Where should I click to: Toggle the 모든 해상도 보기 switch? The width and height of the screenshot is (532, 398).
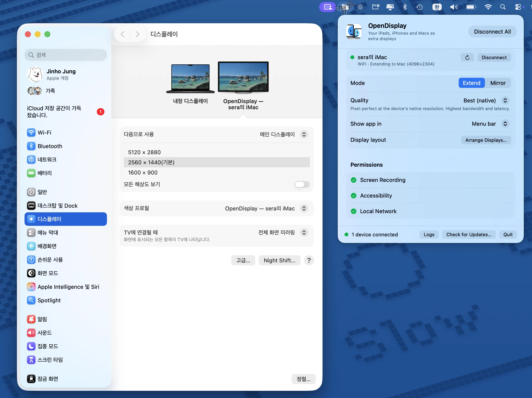(x=302, y=184)
